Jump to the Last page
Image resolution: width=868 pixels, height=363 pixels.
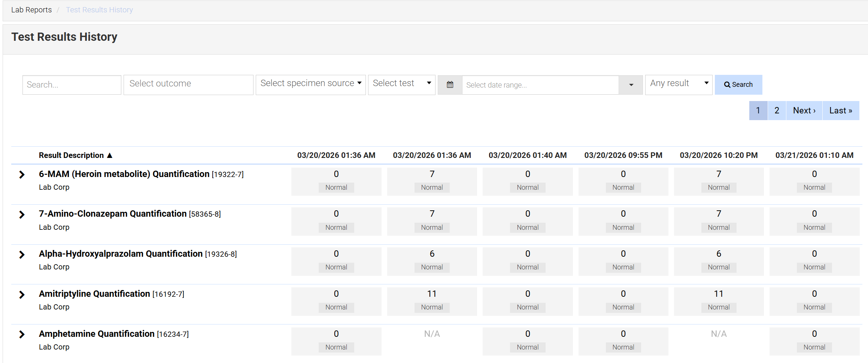840,110
